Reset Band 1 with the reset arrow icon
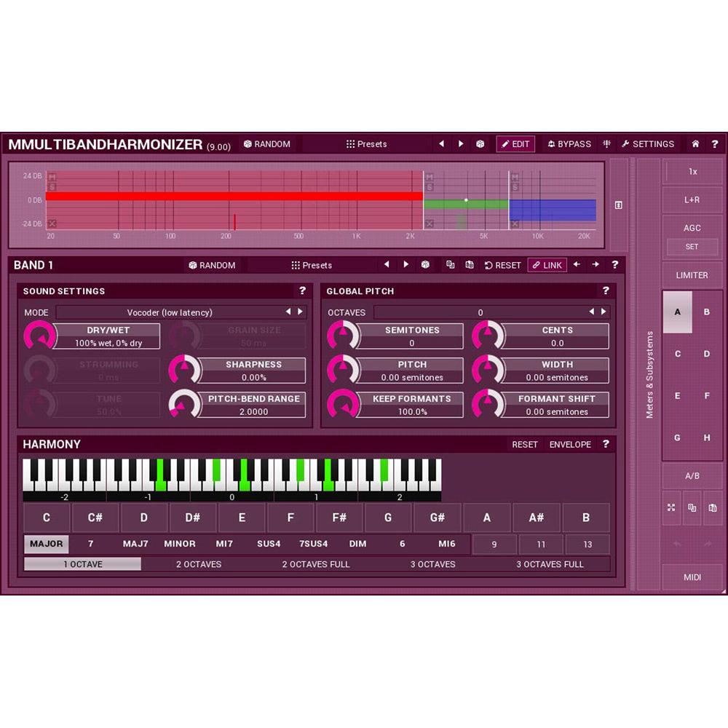Viewport: 728px width, 728px height. pyautogui.click(x=490, y=265)
